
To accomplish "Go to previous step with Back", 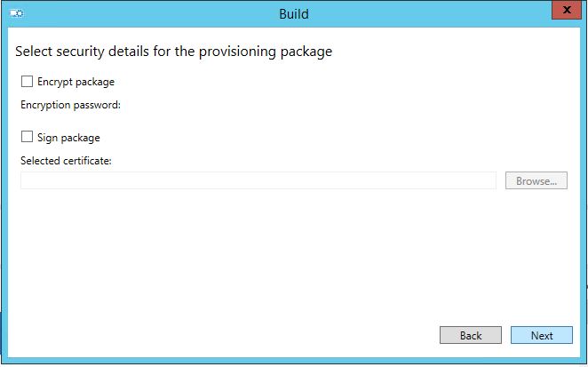I will click(471, 335).
